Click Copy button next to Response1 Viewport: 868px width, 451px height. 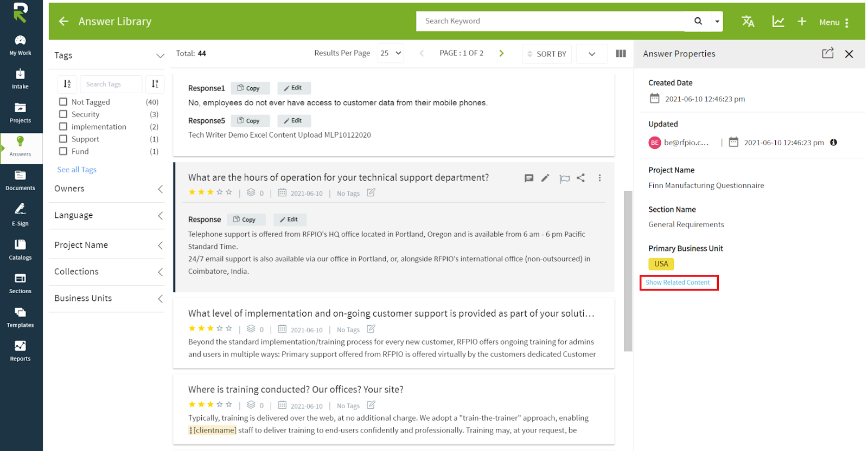[250, 88]
